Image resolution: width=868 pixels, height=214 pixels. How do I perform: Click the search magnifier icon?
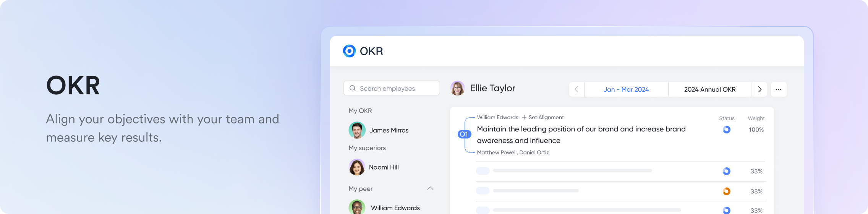[x=353, y=88]
